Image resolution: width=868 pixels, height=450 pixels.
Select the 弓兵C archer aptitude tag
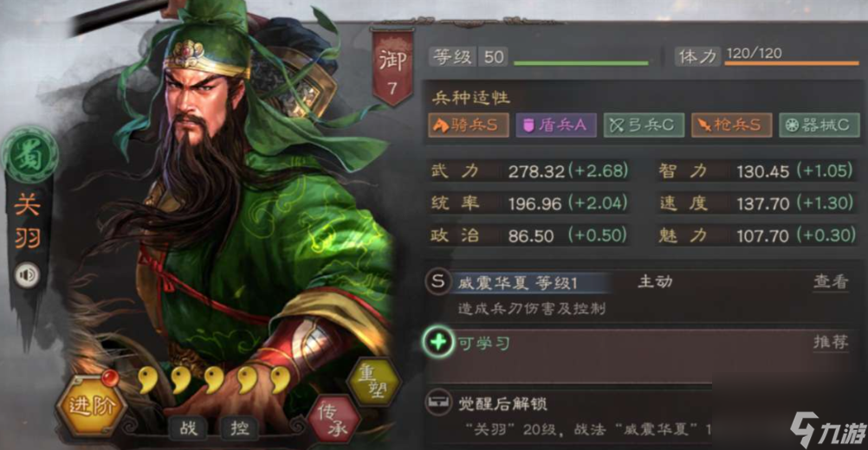(x=644, y=125)
